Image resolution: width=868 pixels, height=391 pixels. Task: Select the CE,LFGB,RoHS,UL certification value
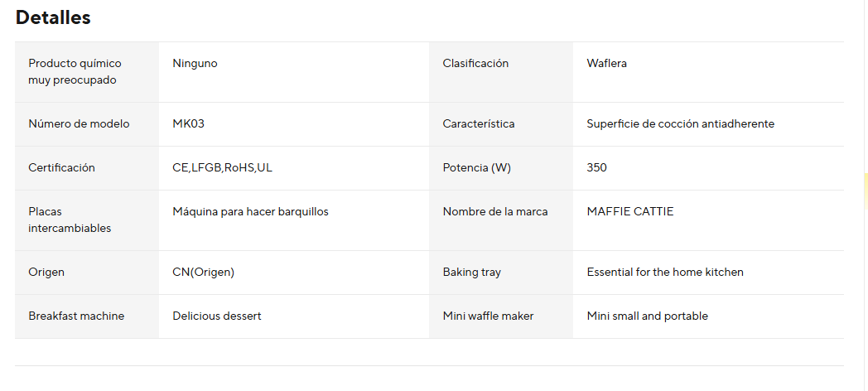pyautogui.click(x=222, y=168)
